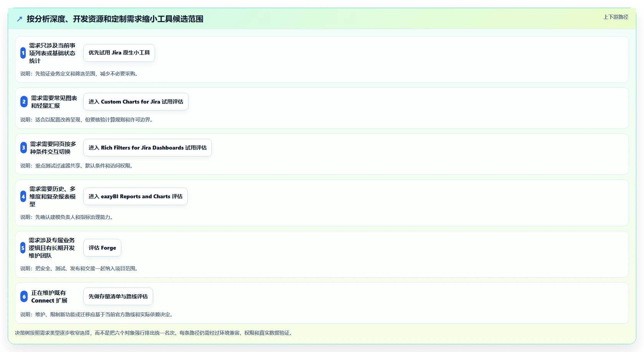Select the heading 按分析深度、开发资源和定制需求缩小工具候选范围
The height and width of the screenshot is (352, 644).
[x=115, y=19]
